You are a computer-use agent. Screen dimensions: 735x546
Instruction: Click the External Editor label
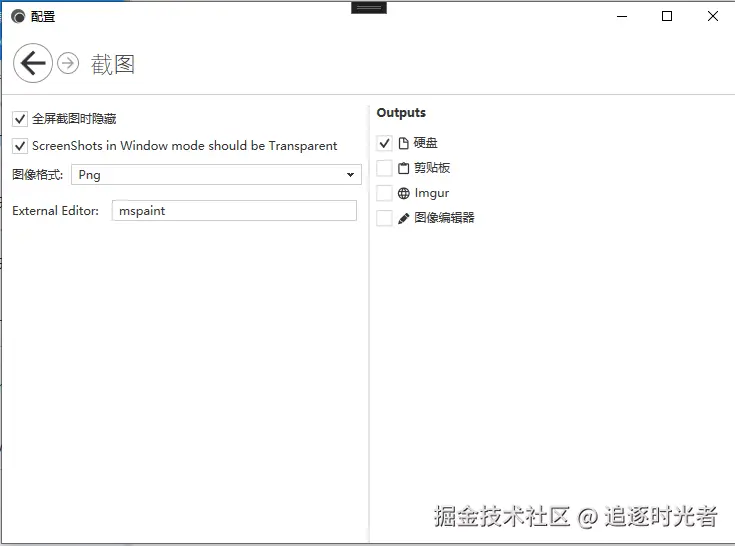click(x=55, y=211)
